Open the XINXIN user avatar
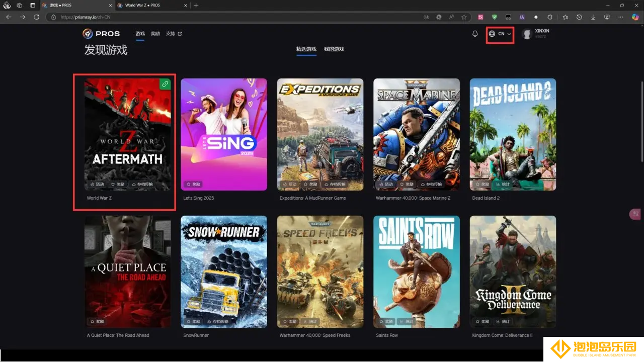644x362 pixels. (x=527, y=34)
